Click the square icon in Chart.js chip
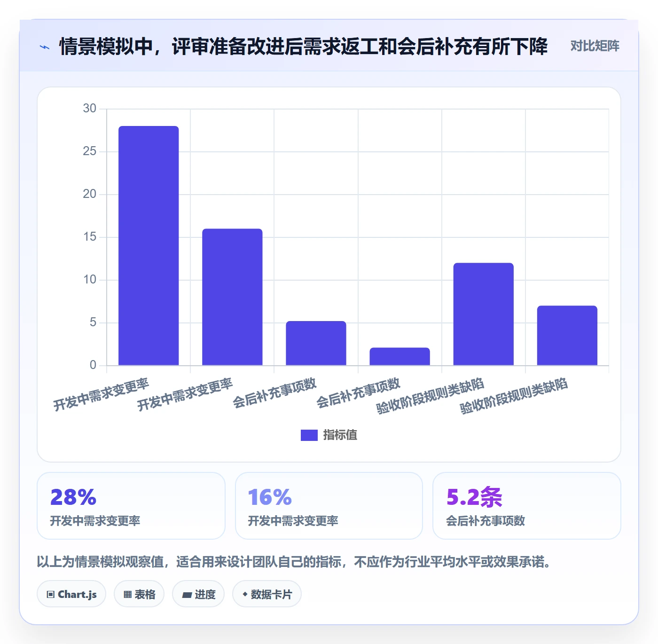Image resolution: width=658 pixels, height=644 pixels. click(51, 595)
